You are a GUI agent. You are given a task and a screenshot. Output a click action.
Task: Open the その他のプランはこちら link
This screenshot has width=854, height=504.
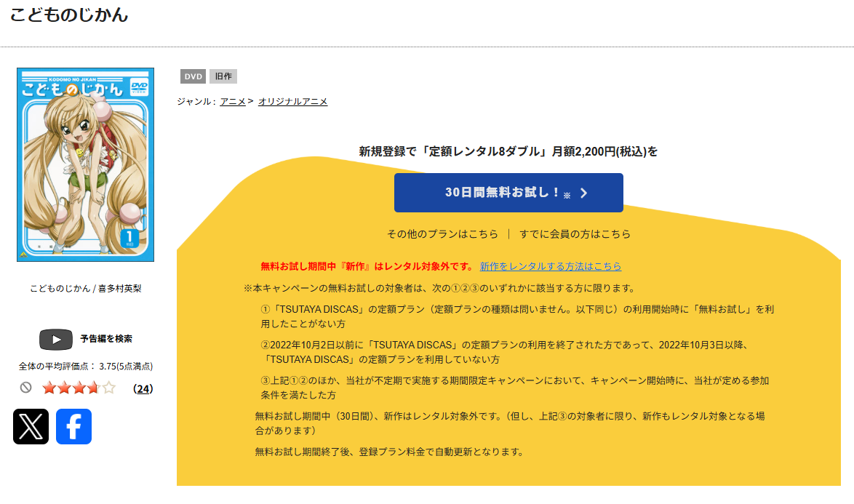(442, 234)
